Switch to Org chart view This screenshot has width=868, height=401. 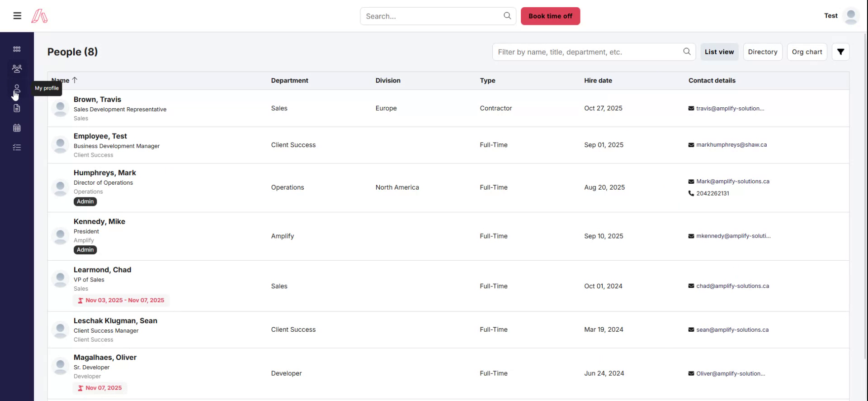(807, 52)
